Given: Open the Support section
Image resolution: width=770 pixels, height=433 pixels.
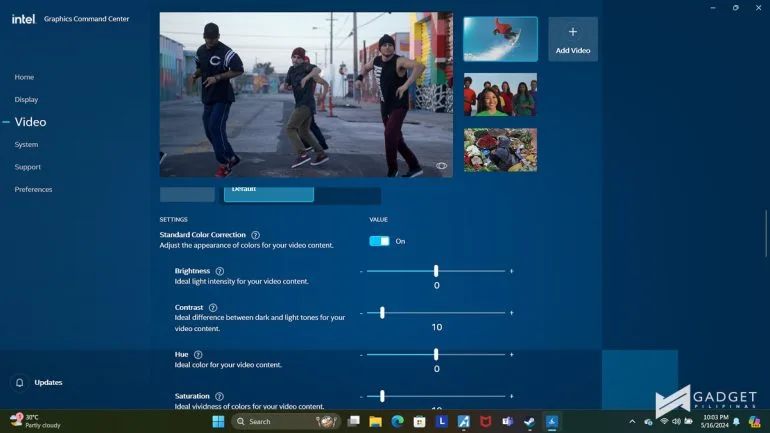Looking at the screenshot, I should point(28,167).
